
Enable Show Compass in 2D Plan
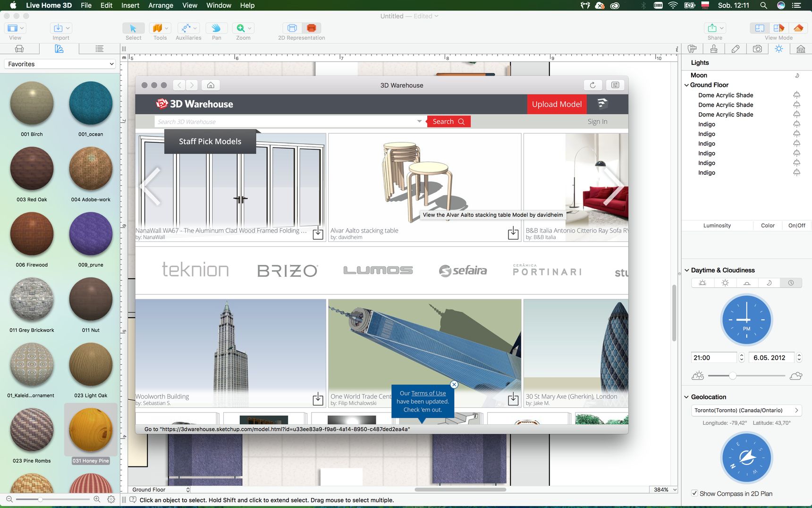tap(694, 493)
